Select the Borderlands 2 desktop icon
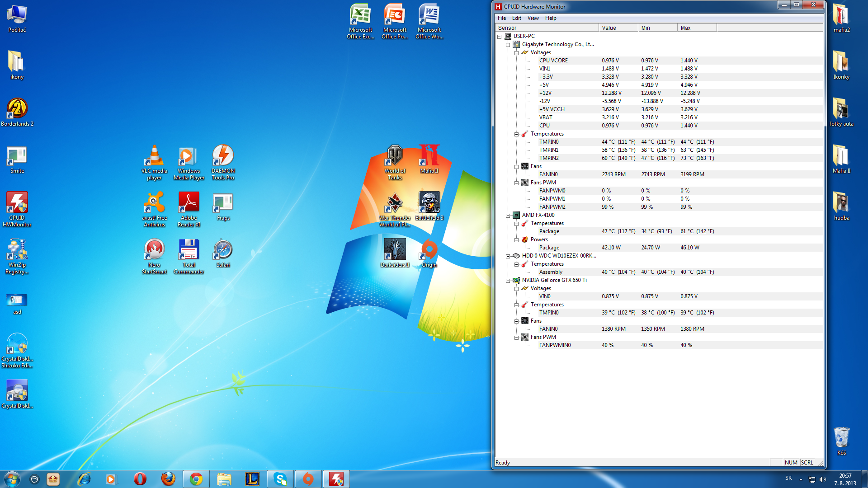Image resolution: width=868 pixels, height=488 pixels. point(17,112)
